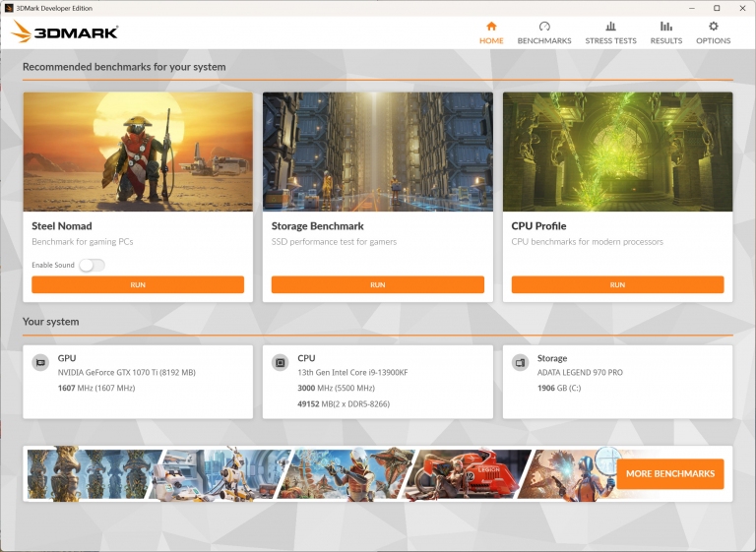Select the Storage Benchmark preview image
The height and width of the screenshot is (552, 756).
pos(377,152)
